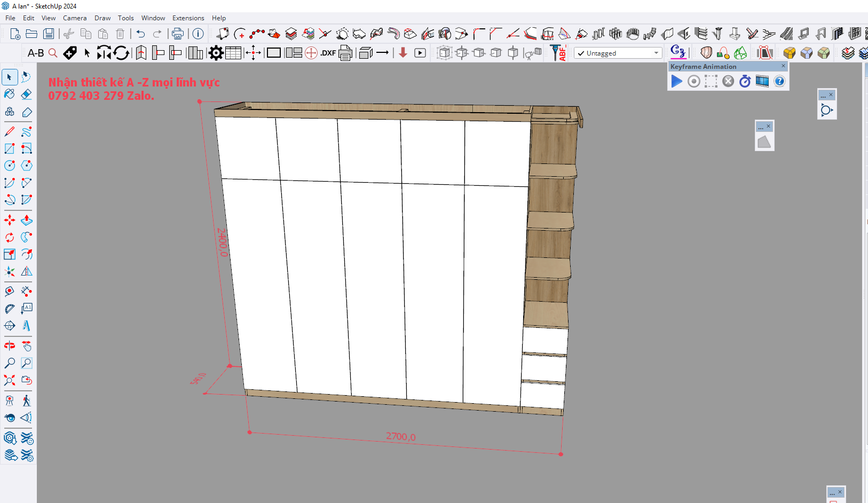Open the Extensions menu
The width and height of the screenshot is (868, 503).
[188, 18]
